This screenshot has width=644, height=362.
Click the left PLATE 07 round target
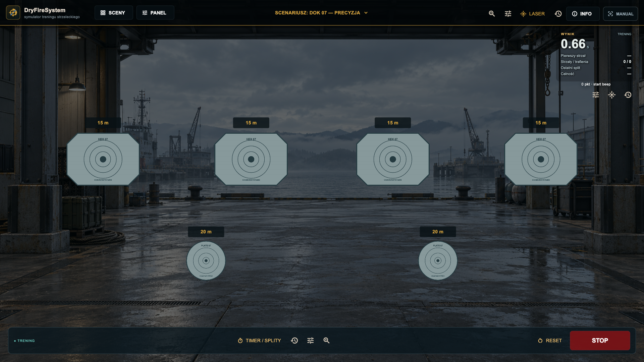[x=206, y=261]
